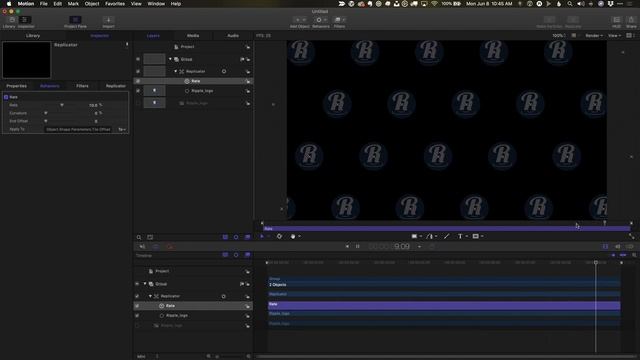Uncheck Rate checkbox in Timeline layer list
This screenshot has width=640, height=360.
coord(137,306)
